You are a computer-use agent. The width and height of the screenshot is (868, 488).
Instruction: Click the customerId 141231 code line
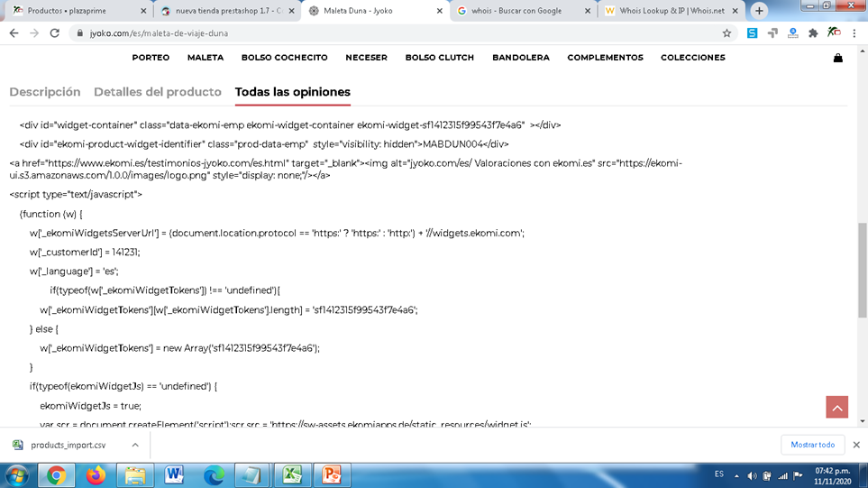pyautogui.click(x=85, y=252)
